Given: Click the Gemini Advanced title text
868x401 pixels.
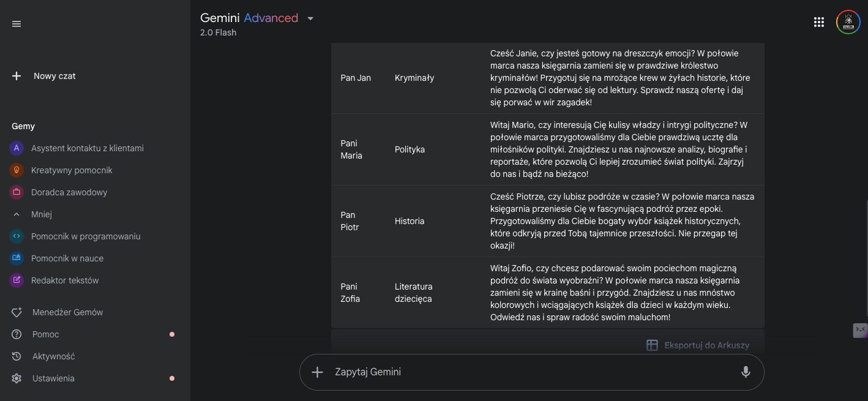Looking at the screenshot, I should (249, 18).
